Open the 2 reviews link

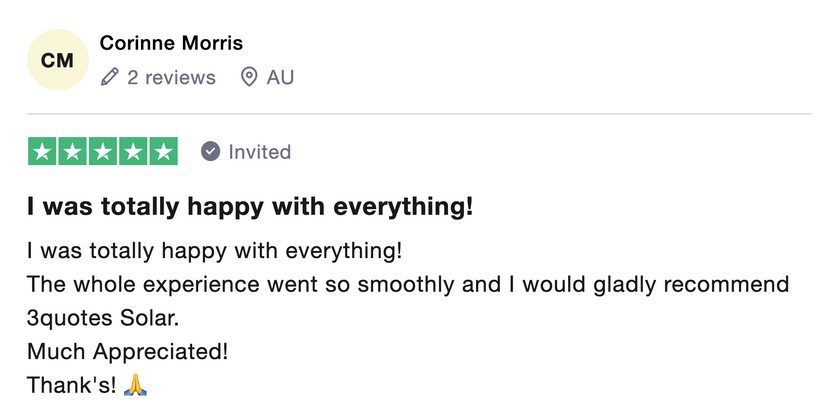pos(171,78)
